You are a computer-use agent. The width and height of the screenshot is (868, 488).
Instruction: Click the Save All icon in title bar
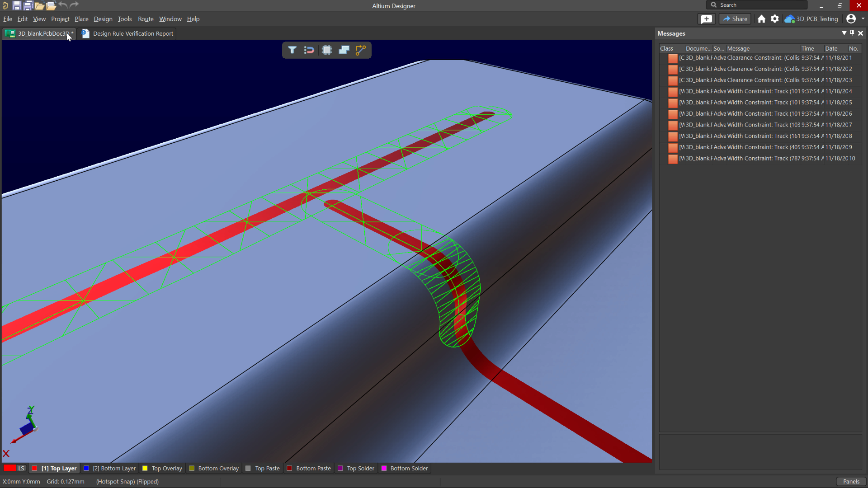coord(28,5)
